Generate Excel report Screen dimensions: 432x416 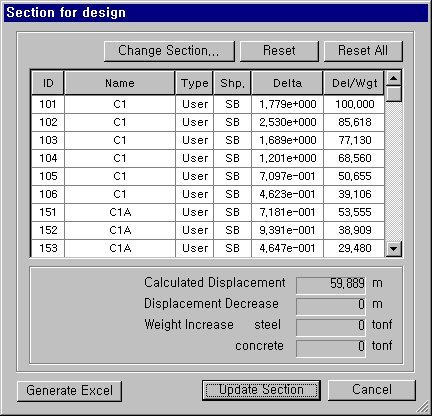pos(69,391)
